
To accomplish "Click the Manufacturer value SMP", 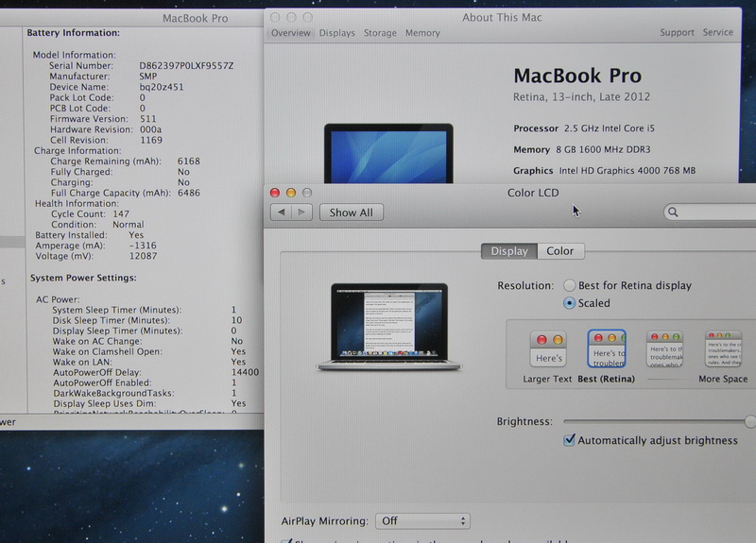I will [148, 76].
